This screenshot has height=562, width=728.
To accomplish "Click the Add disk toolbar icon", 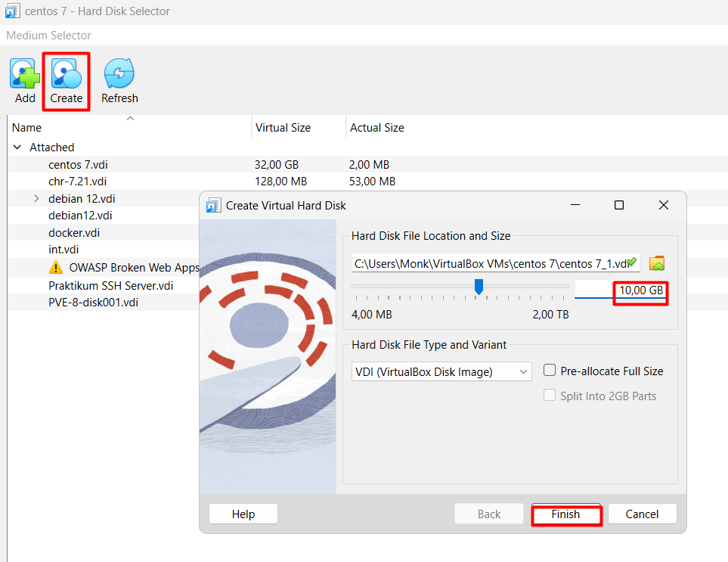I will tap(25, 74).
